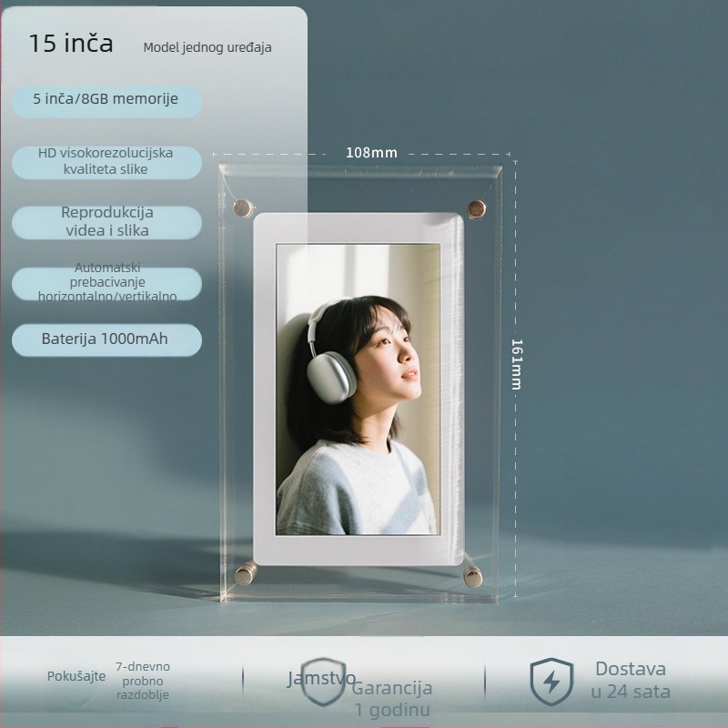
Task: Click the top-left magnet screw
Action: coord(243,208)
